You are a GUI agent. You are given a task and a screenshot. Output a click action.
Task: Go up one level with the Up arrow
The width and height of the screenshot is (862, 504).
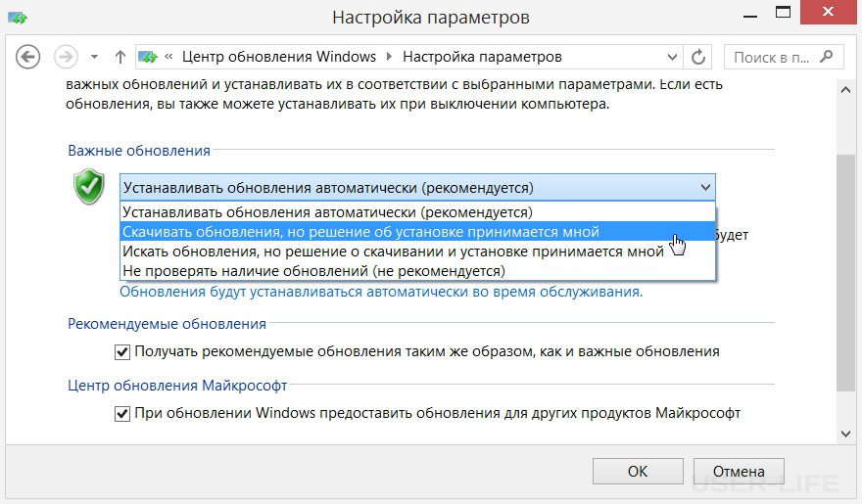(x=120, y=57)
